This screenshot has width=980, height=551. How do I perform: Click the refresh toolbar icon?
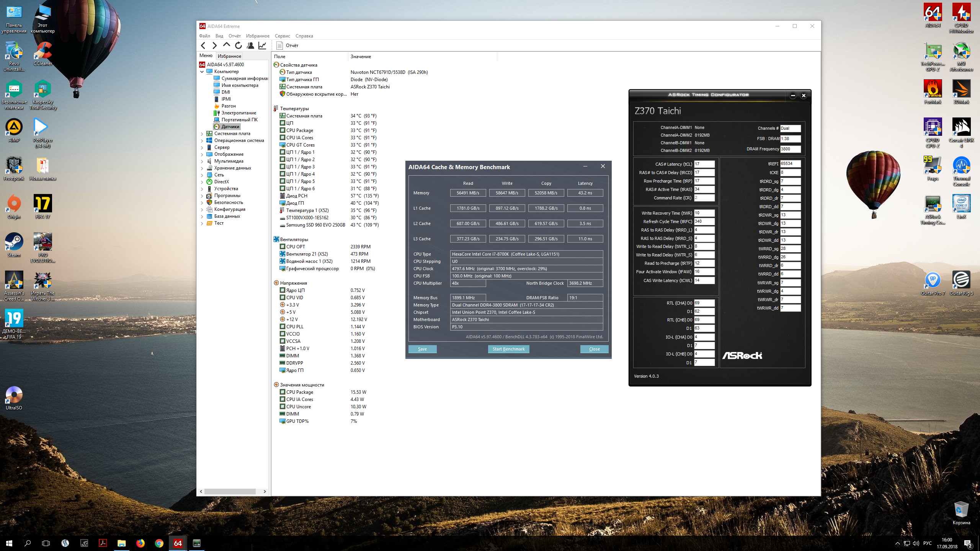coord(238,46)
